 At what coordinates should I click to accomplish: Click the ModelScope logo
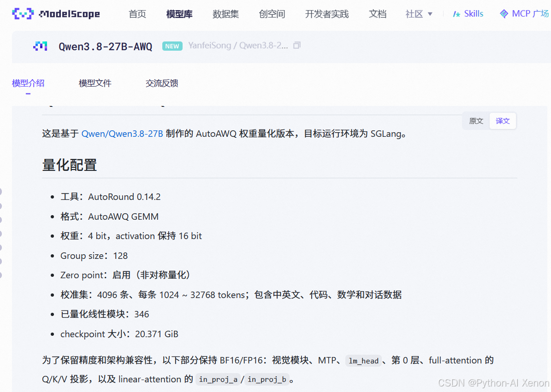coord(56,14)
